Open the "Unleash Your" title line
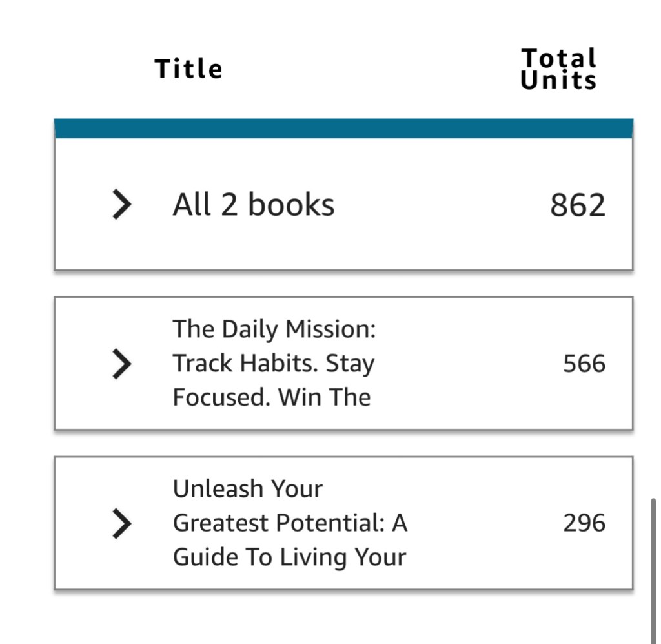 [247, 489]
